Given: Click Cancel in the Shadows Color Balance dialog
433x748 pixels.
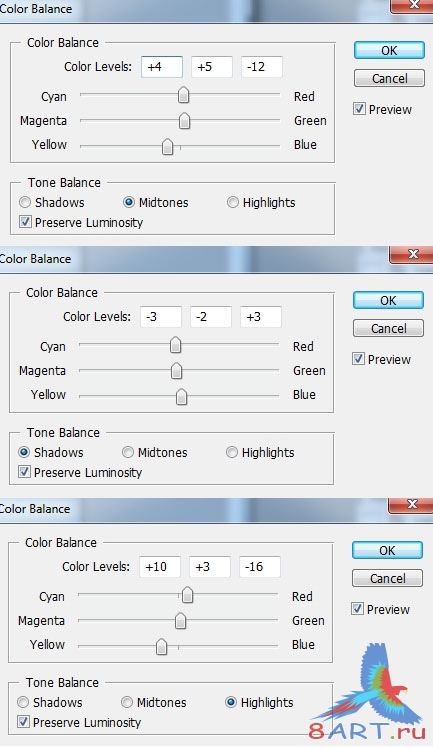Looking at the screenshot, I should [388, 328].
